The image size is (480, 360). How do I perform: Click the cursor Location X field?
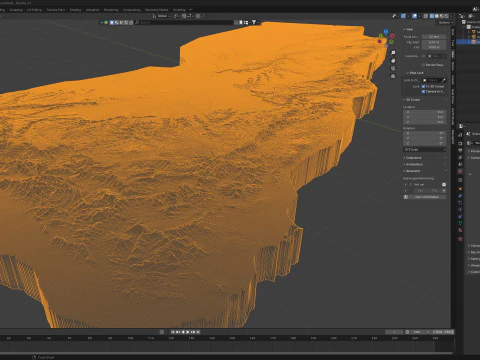click(425, 112)
